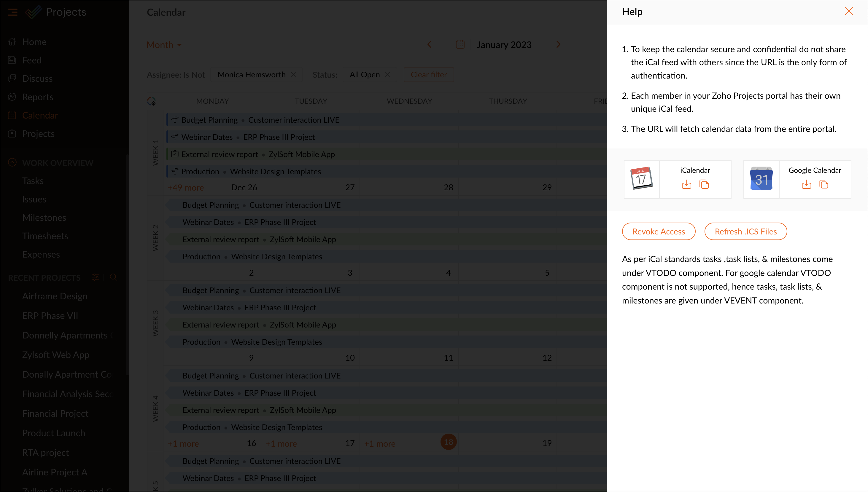Remove the All Open status filter
The width and height of the screenshot is (868, 492).
tap(387, 75)
